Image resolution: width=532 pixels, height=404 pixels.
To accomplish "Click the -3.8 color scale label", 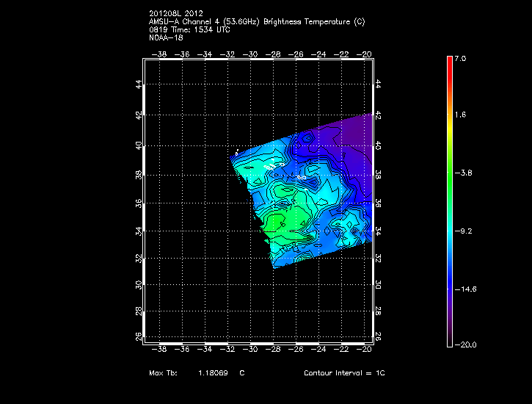I will pyautogui.click(x=463, y=173).
